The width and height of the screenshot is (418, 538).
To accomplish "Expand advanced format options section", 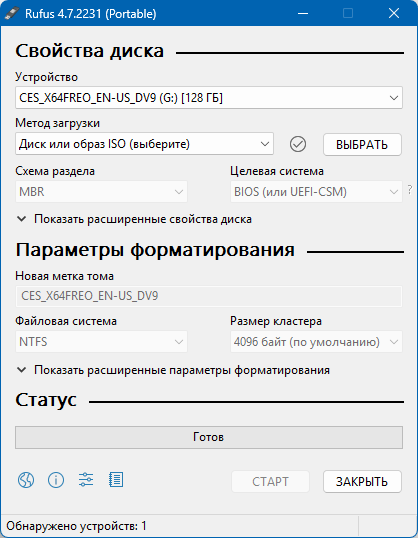I will 173,370.
